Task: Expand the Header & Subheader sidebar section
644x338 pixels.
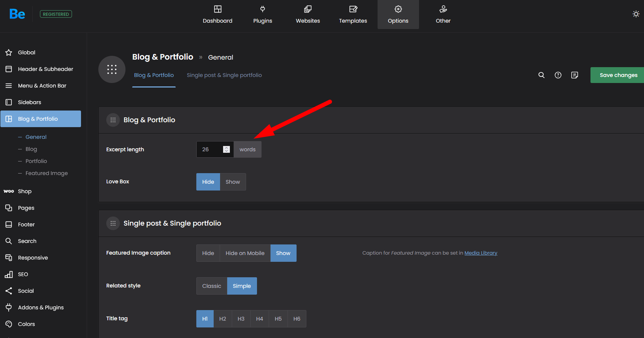Action: [45, 69]
